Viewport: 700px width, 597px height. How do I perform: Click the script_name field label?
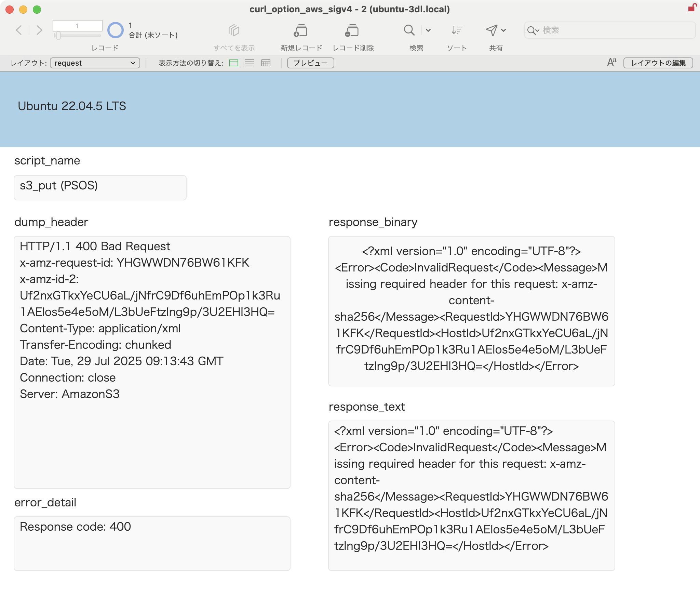[47, 161]
